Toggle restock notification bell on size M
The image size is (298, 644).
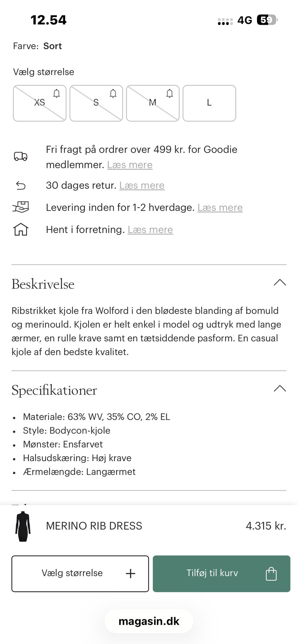[170, 94]
